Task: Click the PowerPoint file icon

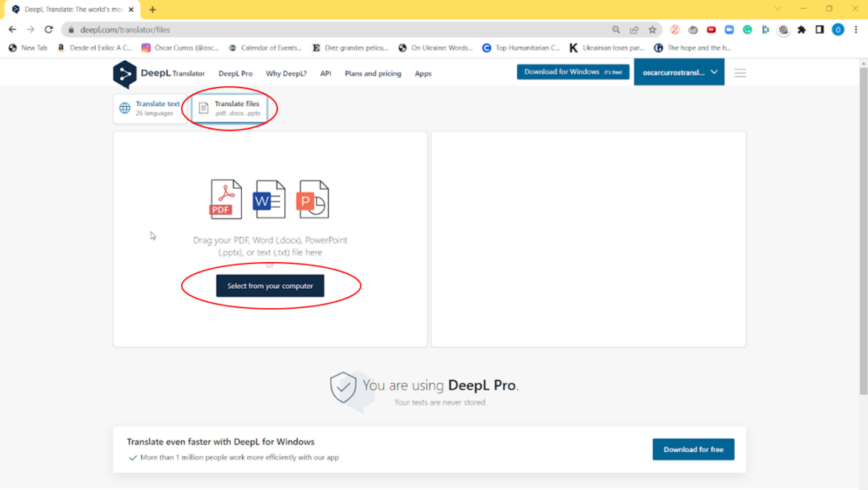Action: click(313, 199)
